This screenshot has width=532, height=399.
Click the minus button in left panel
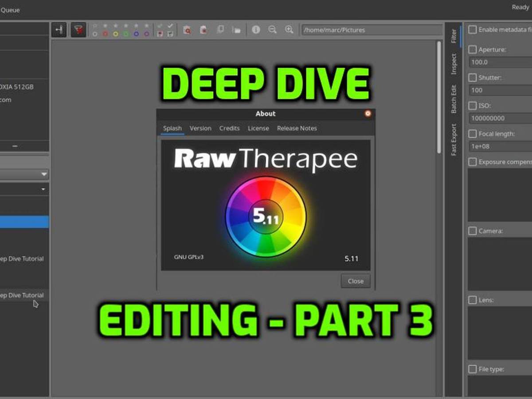pyautogui.click(x=15, y=146)
